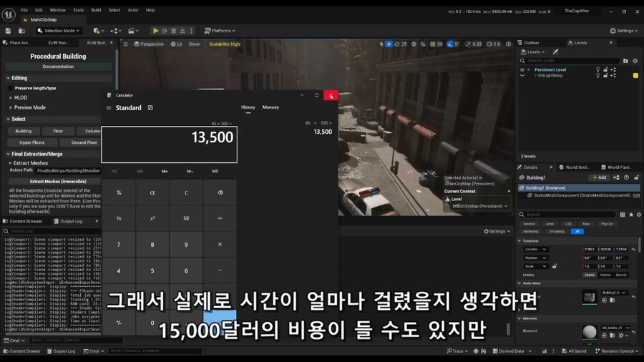Image resolution: width=644 pixels, height=362 pixels.
Task: Select the Translate move gizmo tool
Action: [389, 44]
